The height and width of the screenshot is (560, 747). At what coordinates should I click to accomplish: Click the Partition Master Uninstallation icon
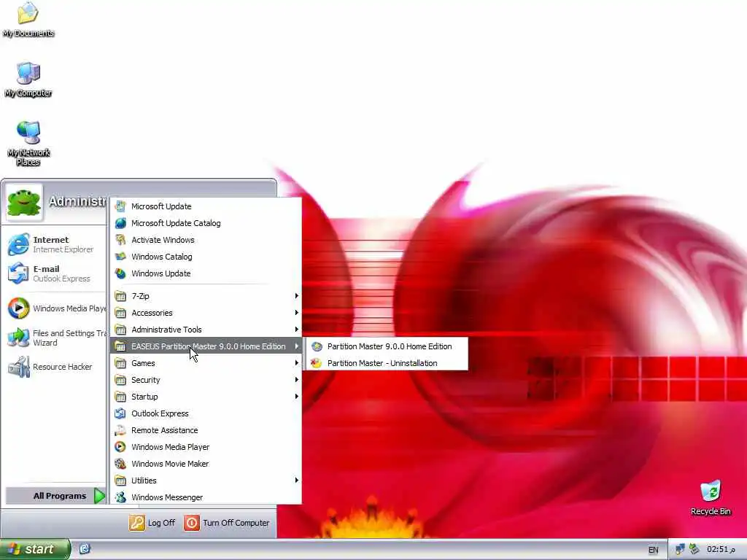317,363
